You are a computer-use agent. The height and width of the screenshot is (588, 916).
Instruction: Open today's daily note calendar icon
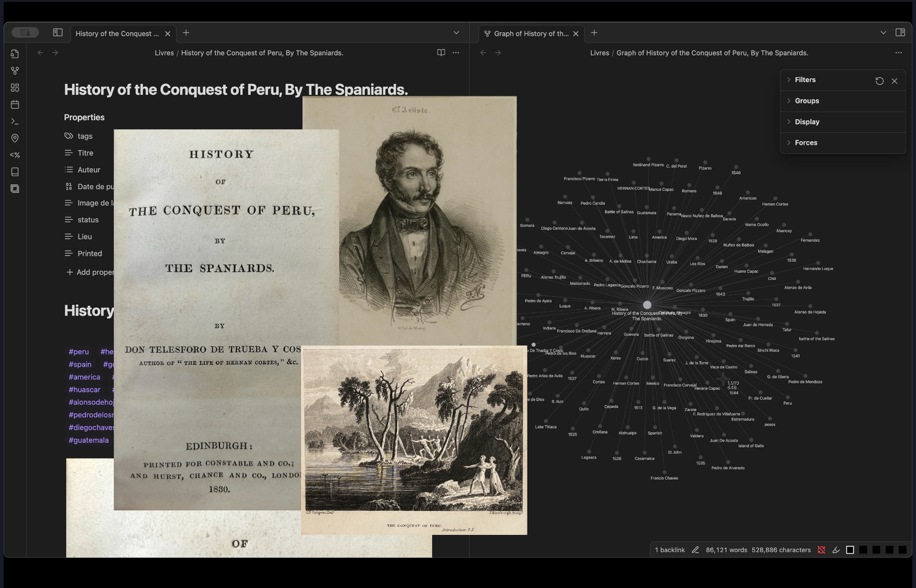(x=15, y=105)
